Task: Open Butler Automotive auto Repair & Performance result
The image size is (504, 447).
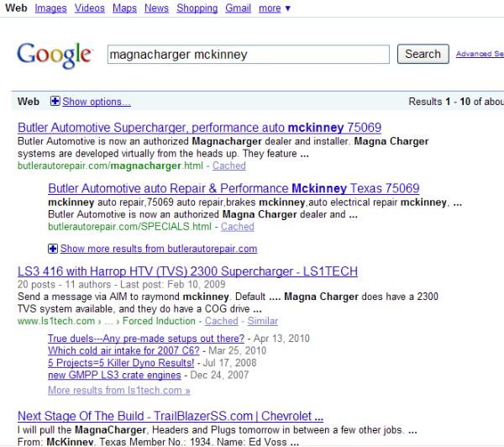Action: 234,188
